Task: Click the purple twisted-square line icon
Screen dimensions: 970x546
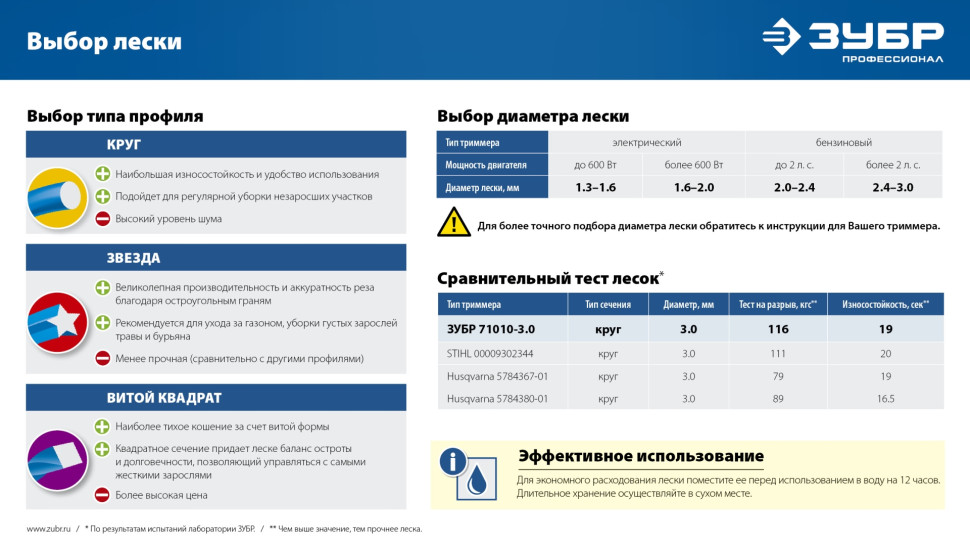Action: coord(58,460)
